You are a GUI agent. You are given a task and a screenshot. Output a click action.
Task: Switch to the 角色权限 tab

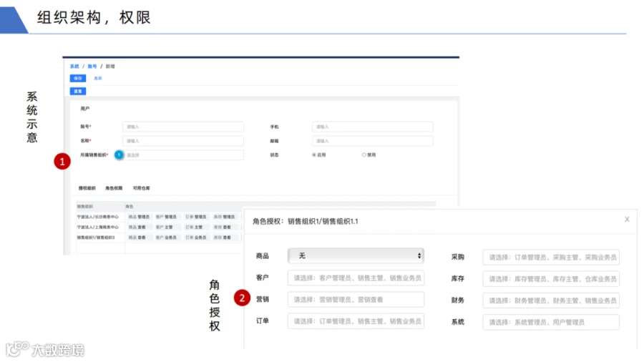point(114,188)
